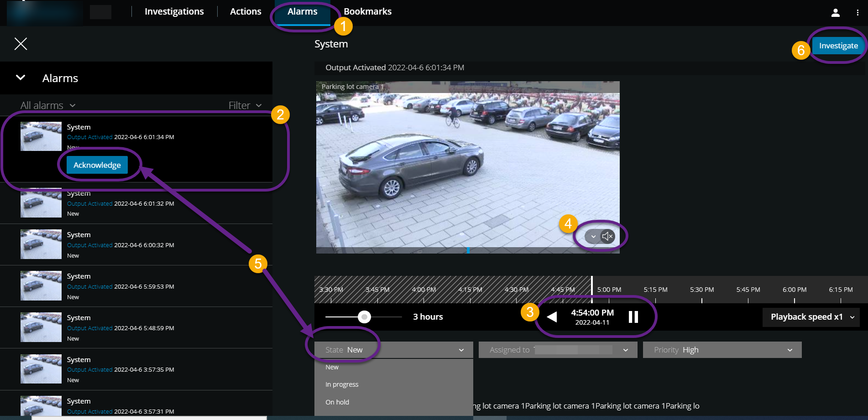Click the Investigate button
The height and width of the screenshot is (420, 868).
(x=838, y=46)
